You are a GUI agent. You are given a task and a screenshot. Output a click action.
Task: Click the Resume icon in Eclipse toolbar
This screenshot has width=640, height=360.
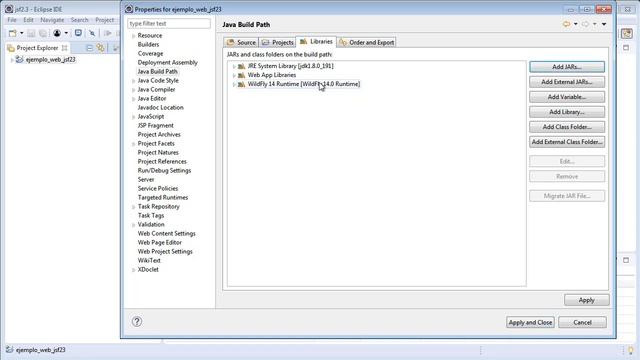pyautogui.click(x=108, y=33)
